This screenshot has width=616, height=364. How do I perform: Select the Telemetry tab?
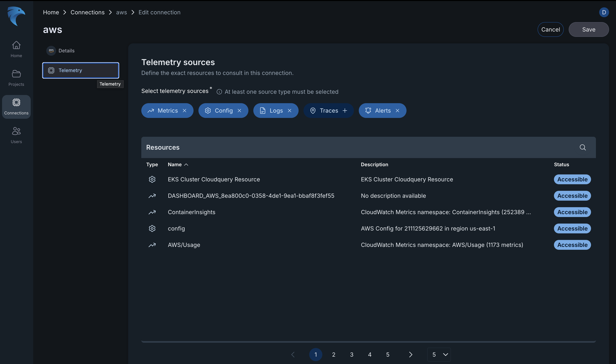pos(80,70)
